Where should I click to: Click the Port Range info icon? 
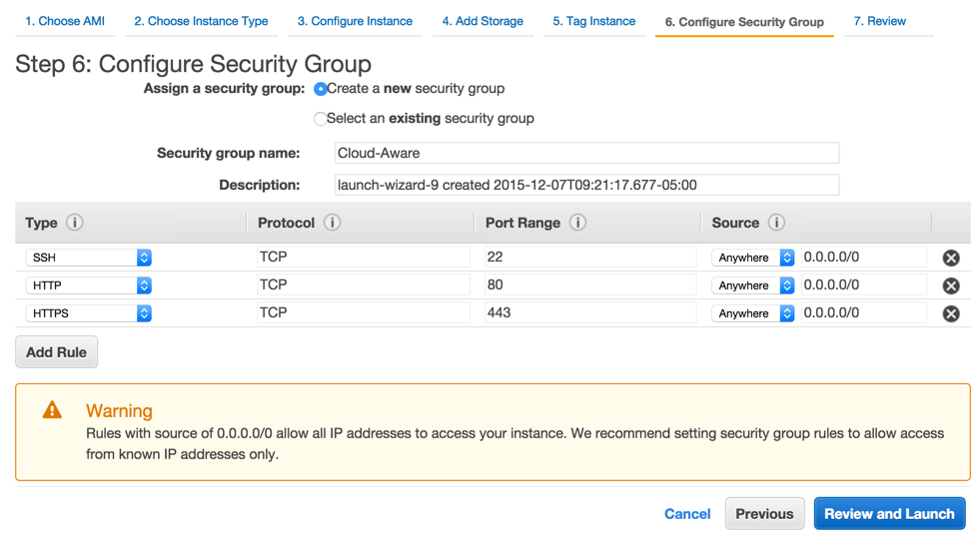(x=577, y=223)
